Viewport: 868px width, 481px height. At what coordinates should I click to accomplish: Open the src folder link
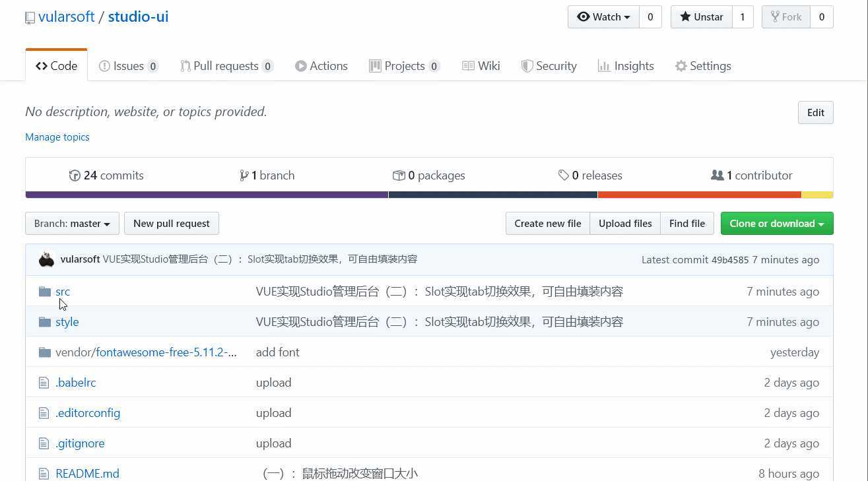tap(63, 292)
